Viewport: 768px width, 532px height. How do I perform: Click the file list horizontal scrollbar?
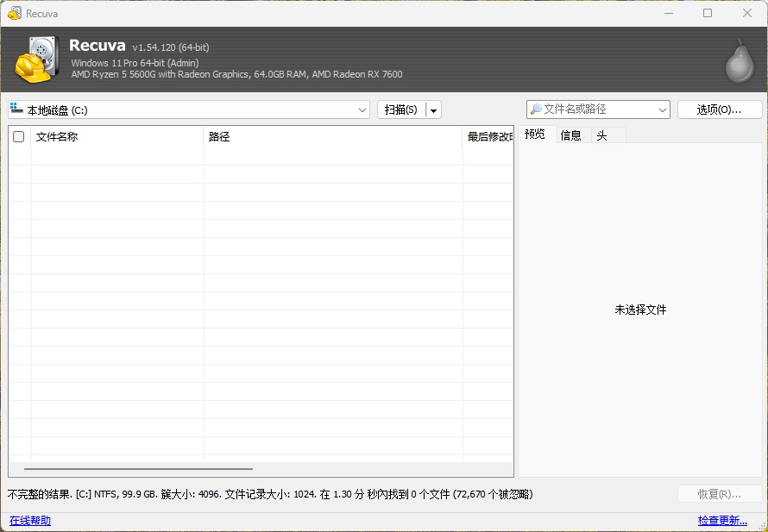(138, 469)
